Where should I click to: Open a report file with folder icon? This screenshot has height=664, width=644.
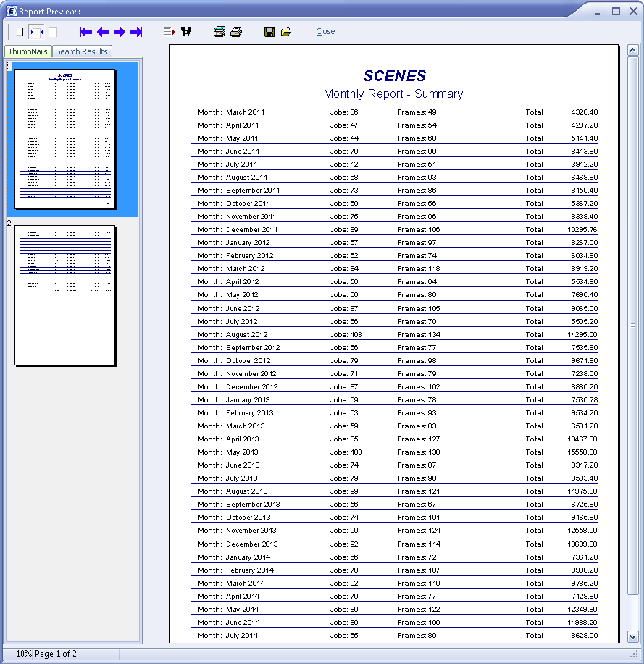(286, 32)
